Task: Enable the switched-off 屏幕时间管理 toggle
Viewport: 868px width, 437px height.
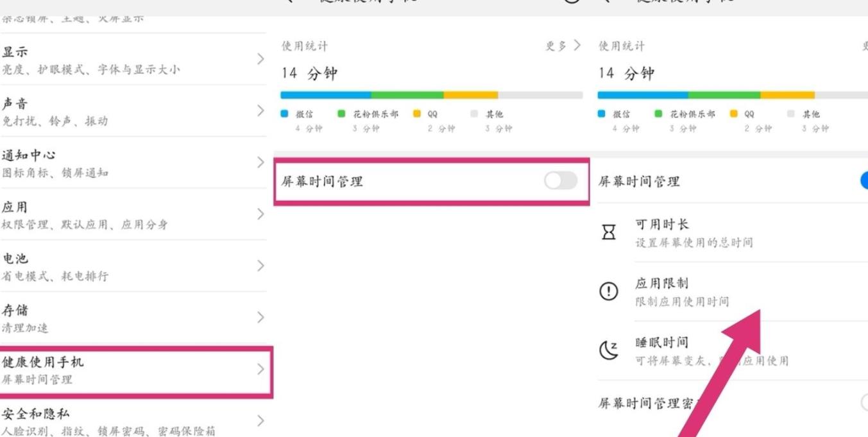Action: (x=560, y=182)
